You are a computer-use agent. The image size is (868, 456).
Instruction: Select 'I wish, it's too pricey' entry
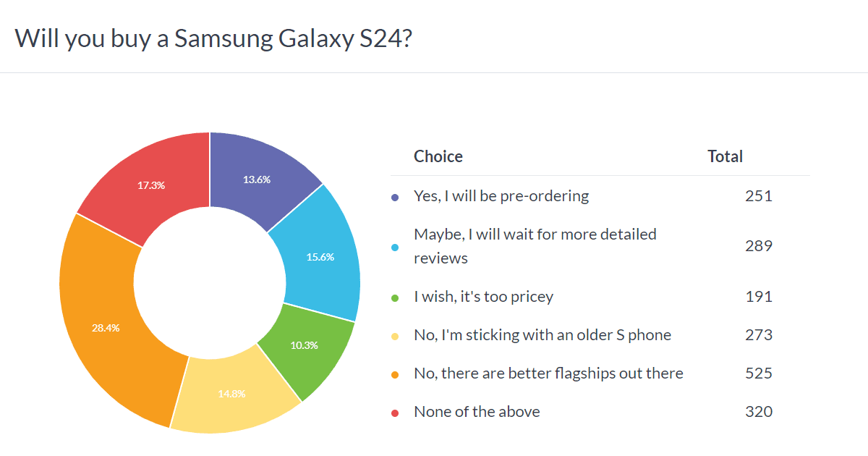(483, 296)
